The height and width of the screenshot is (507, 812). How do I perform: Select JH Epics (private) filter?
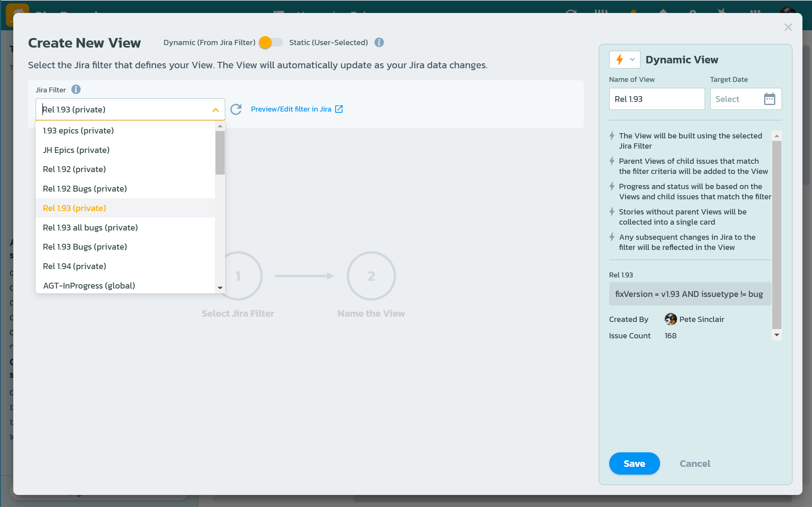pos(125,150)
